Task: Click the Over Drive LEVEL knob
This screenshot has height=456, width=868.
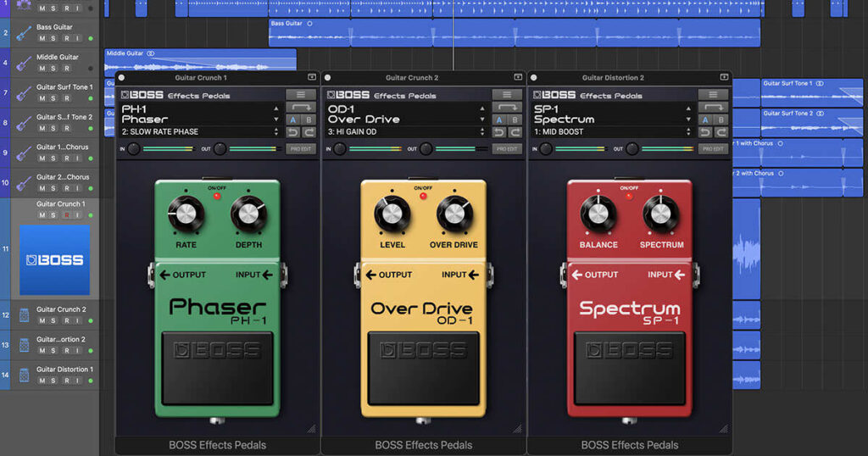Action: [392, 214]
